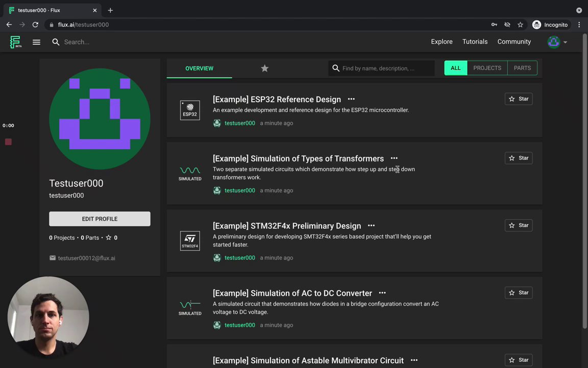588x368 pixels.
Task: Open the tab search dropdown arrow
Action: tap(579, 11)
